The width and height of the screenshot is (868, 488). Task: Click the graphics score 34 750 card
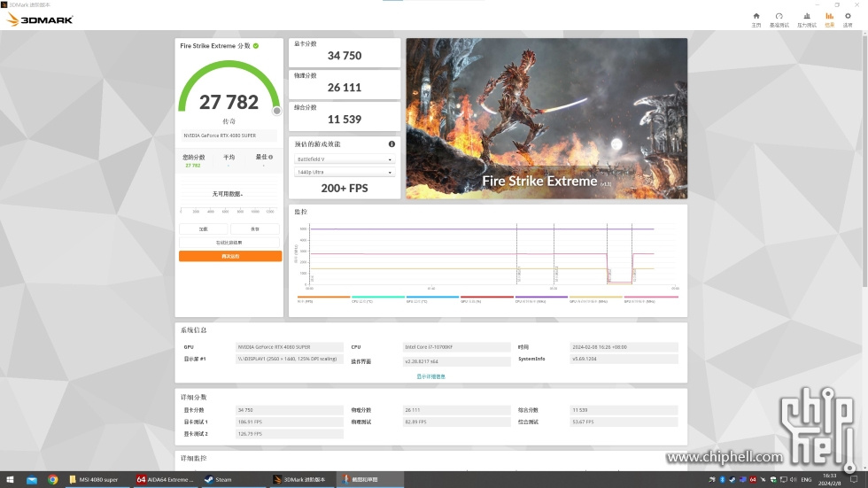click(345, 52)
